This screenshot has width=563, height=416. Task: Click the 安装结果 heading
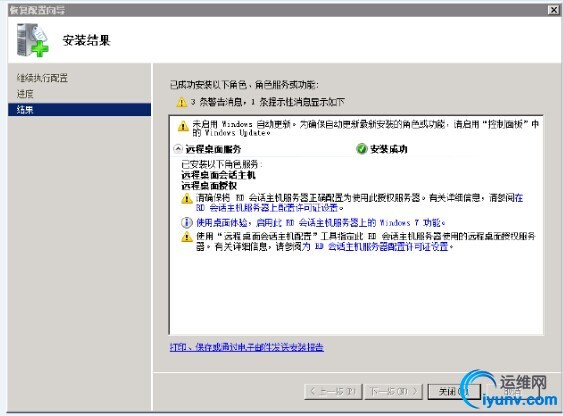point(86,40)
